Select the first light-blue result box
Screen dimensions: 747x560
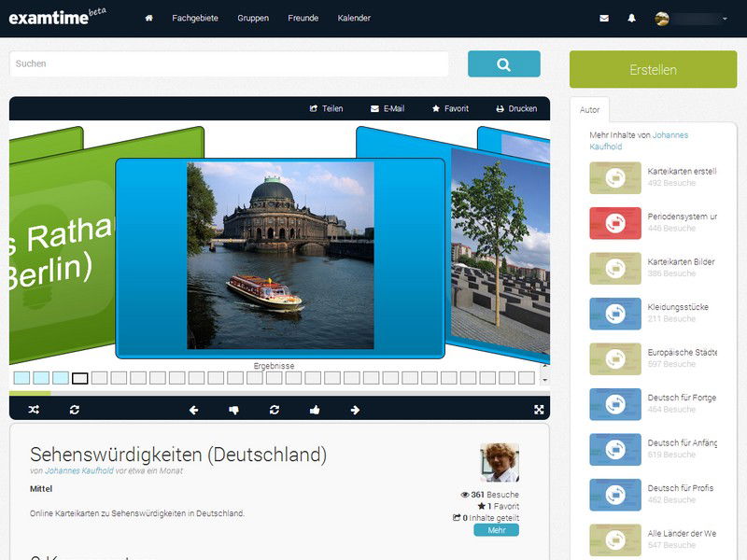point(21,378)
